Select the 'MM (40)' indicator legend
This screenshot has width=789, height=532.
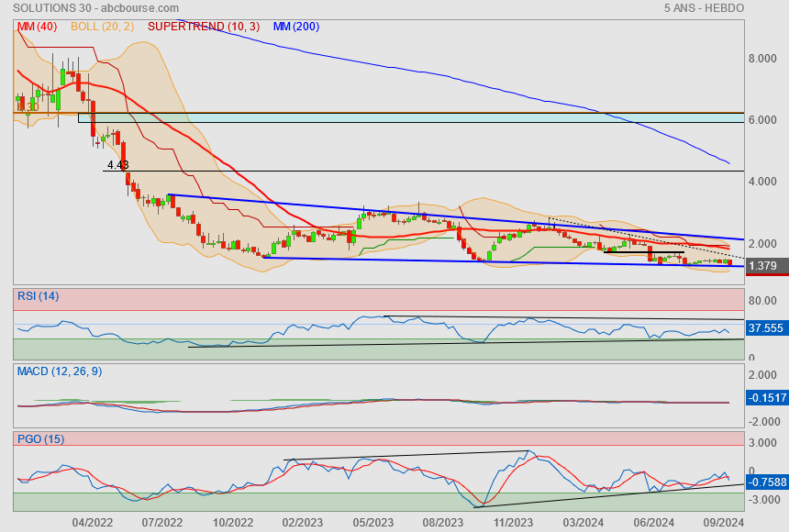click(x=37, y=27)
